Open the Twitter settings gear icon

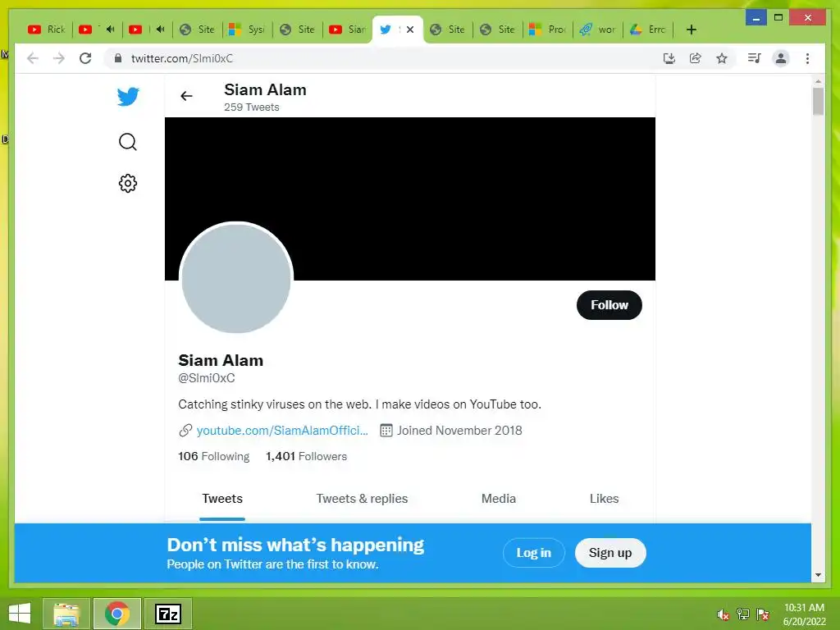click(127, 183)
